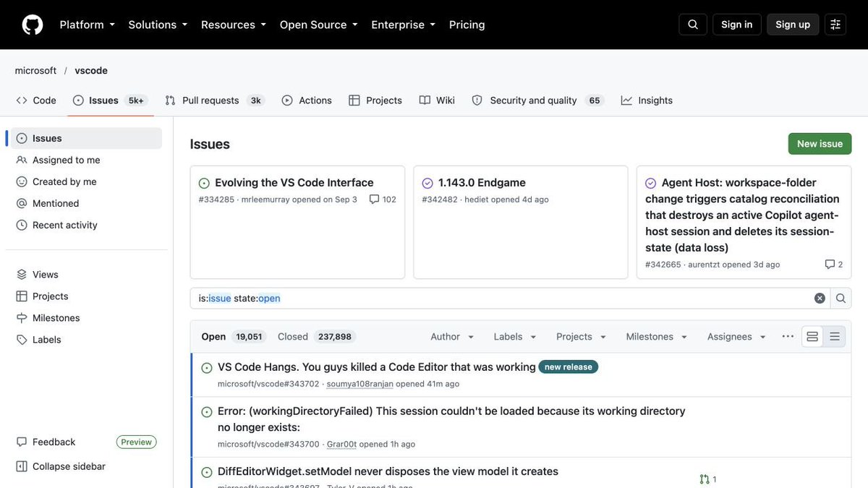Expand the Open Source menu
The width and height of the screenshot is (868, 488).
click(x=319, y=25)
